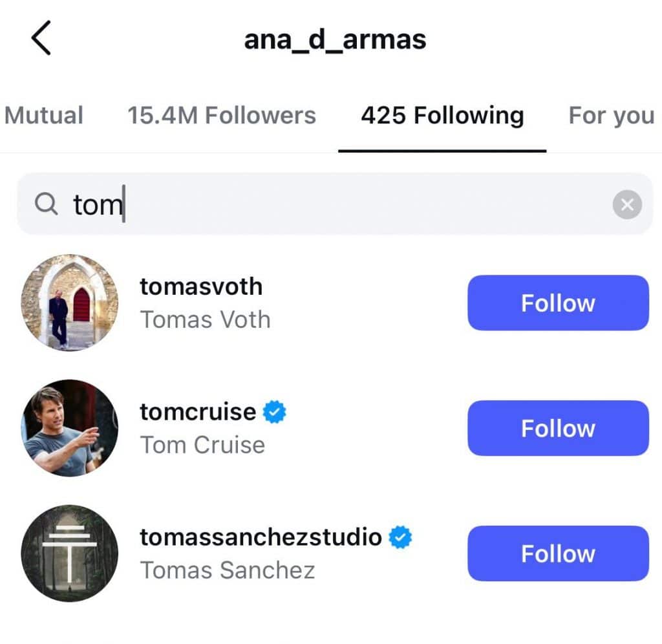Follow the tomassanchezstudio account
662x644 pixels.
point(558,553)
